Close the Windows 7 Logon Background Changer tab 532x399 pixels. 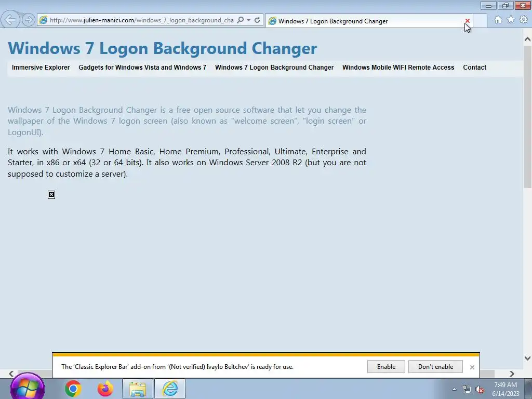467,21
